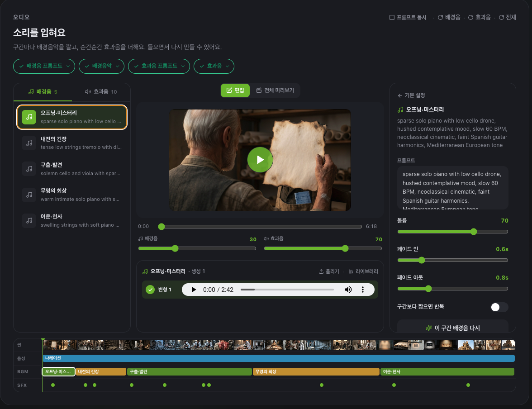
Task: Click the 오프닝·미스터리 title in the settings panel
Action: pos(425,109)
